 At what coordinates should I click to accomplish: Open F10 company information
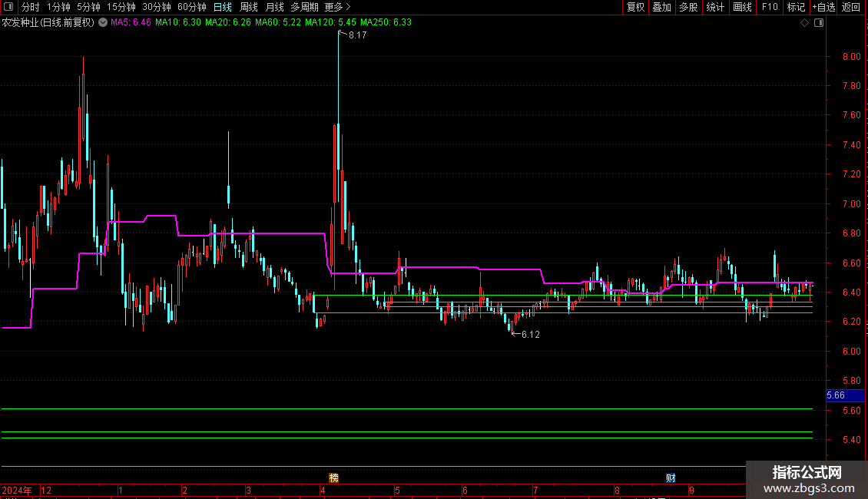tap(769, 7)
